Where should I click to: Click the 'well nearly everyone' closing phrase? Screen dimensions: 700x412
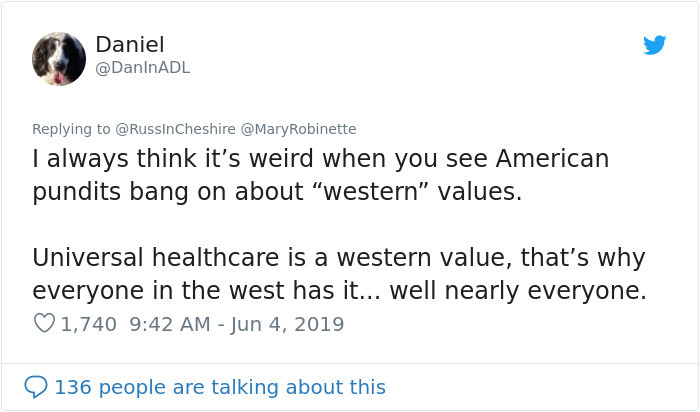518,291
